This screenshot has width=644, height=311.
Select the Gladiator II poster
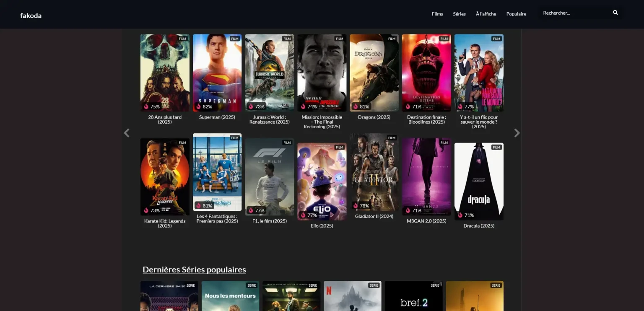pos(374,172)
